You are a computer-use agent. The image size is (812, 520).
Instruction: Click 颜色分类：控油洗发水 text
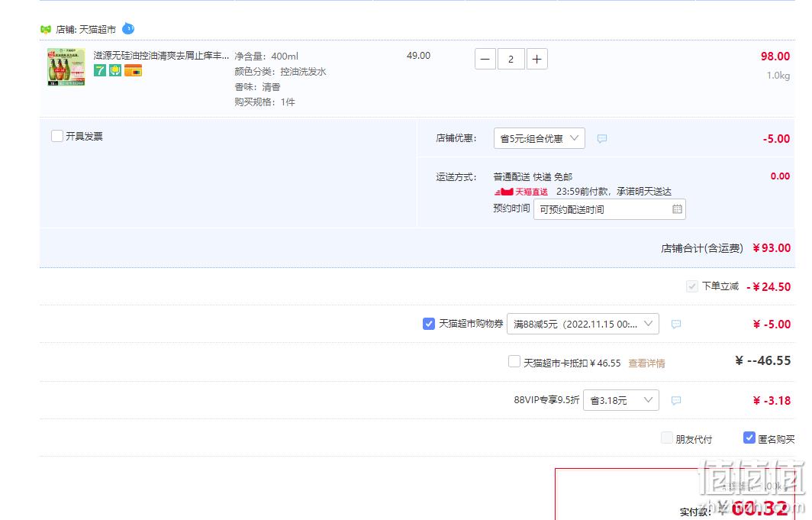pyautogui.click(x=280, y=72)
